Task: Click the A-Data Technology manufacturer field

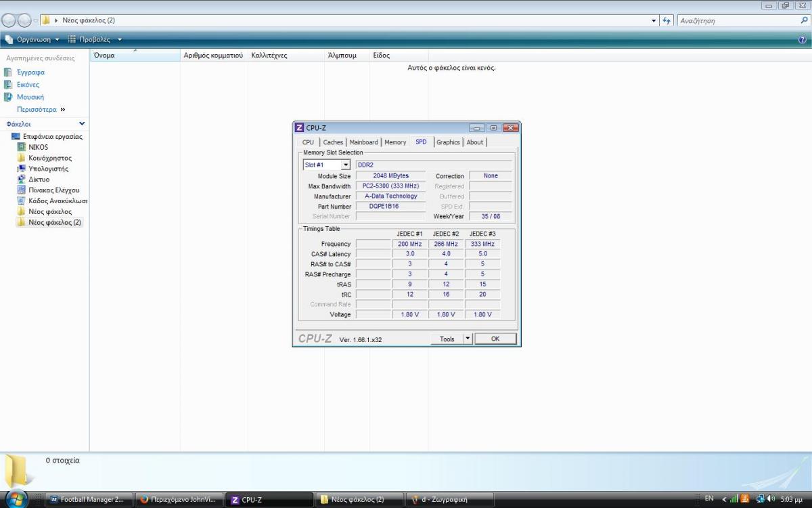Action: [391, 196]
